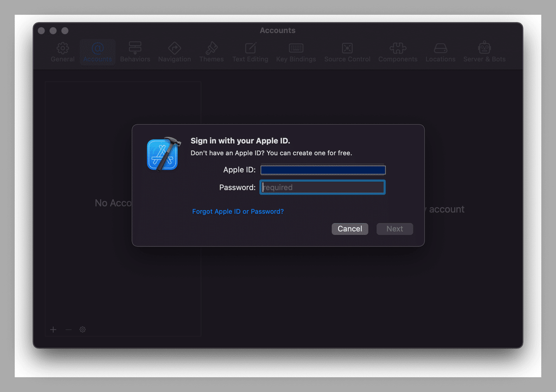The width and height of the screenshot is (556, 392).
Task: Click the plus add account icon
Action: [x=53, y=329]
